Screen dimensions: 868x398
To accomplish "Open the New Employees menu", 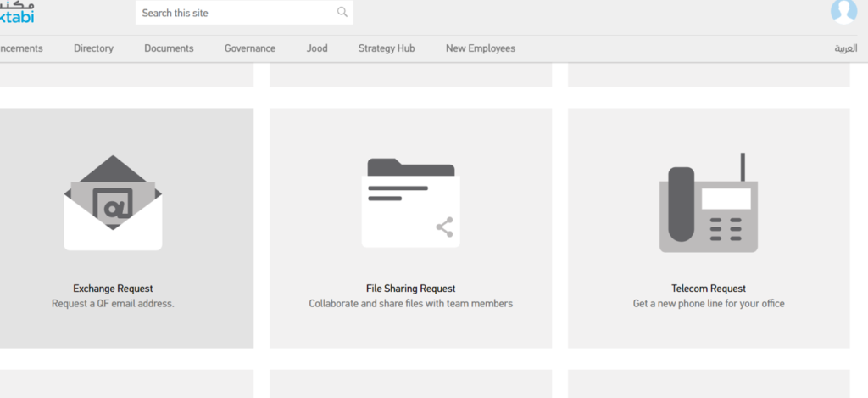I will point(481,48).
